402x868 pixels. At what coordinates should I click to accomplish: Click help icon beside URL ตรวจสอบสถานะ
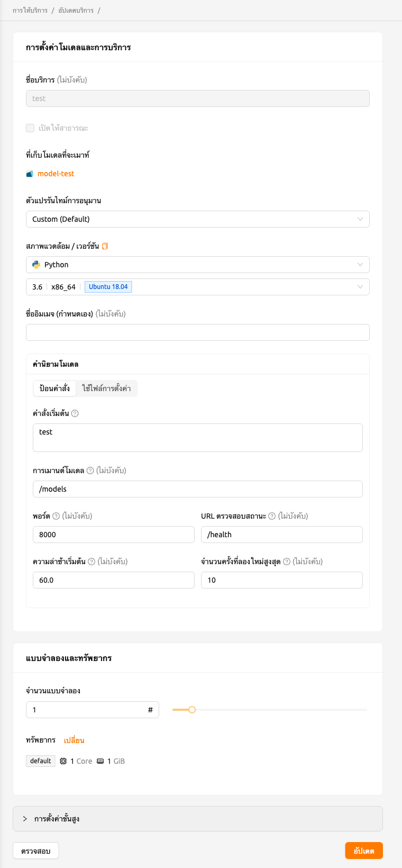click(x=272, y=516)
